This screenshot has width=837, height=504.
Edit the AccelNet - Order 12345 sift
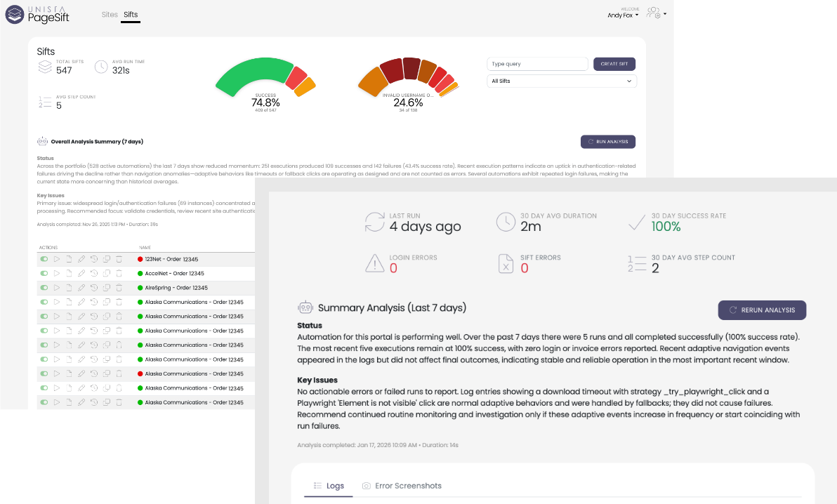pyautogui.click(x=81, y=273)
